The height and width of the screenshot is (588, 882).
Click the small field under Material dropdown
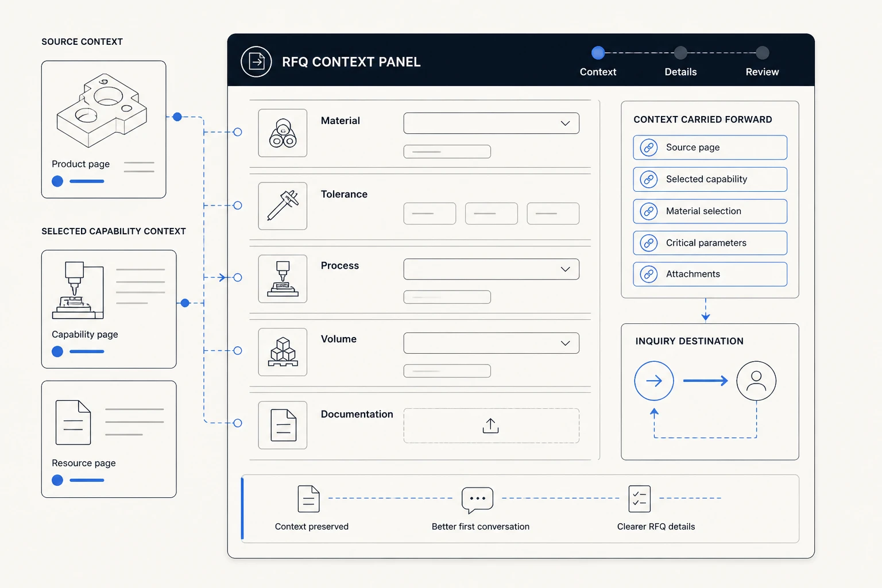447,152
